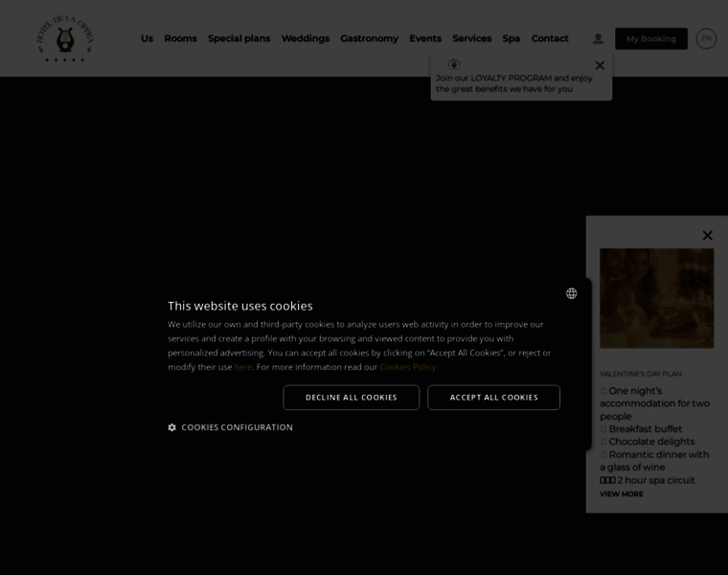The height and width of the screenshot is (575, 728).
Task: Open the Weddings page
Action: click(x=306, y=38)
